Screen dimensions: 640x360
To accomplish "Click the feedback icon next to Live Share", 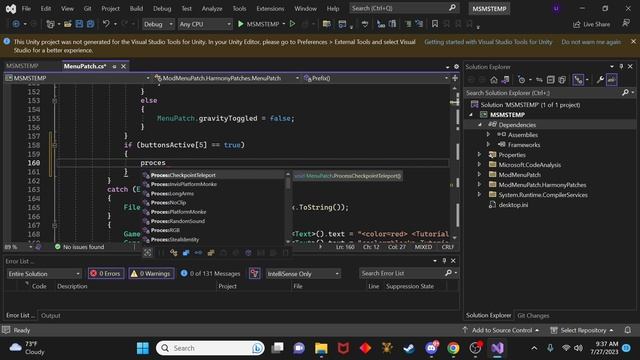I will [x=626, y=24].
